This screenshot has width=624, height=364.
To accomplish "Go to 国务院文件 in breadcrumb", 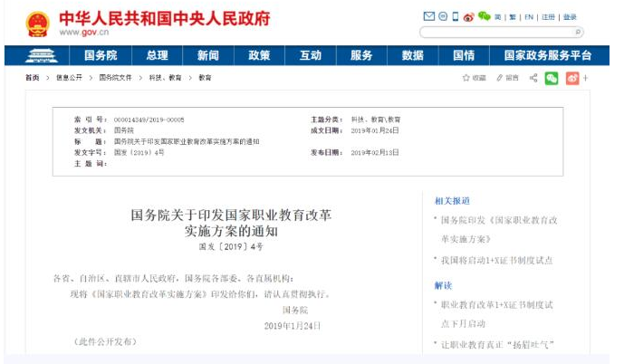I will coord(115,78).
